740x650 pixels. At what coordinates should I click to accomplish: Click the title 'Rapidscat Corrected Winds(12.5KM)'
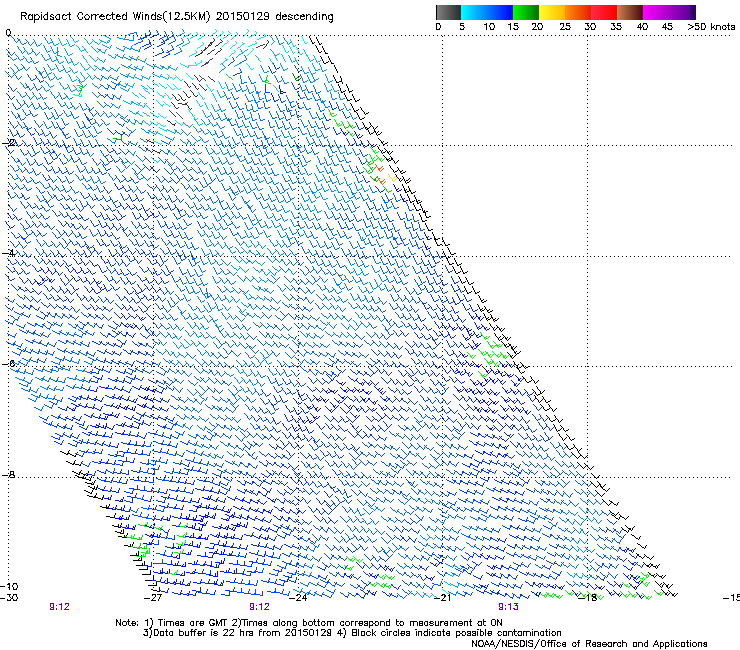(x=115, y=17)
